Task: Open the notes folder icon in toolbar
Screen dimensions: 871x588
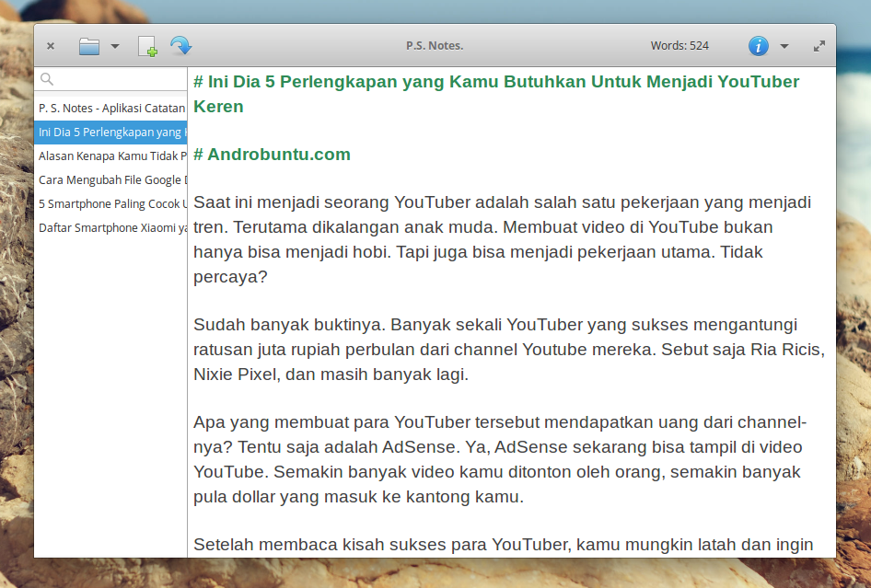Action: point(89,45)
